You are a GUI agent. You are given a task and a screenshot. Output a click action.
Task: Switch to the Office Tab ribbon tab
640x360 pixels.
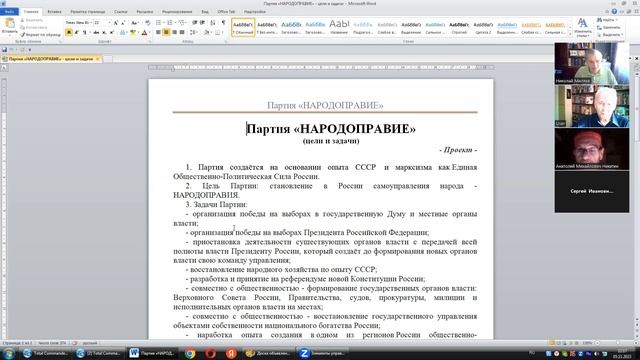[x=226, y=12]
